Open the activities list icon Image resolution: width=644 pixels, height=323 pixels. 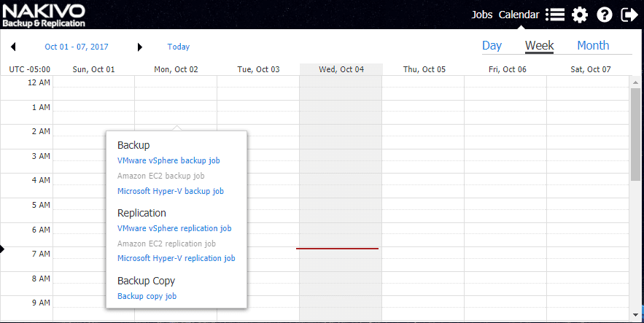555,15
